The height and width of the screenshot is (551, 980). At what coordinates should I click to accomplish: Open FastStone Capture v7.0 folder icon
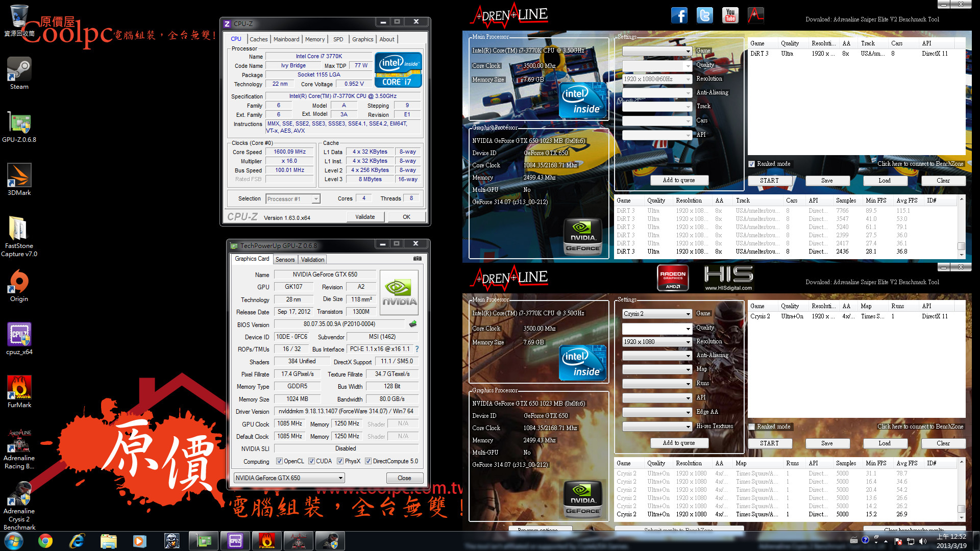(19, 236)
